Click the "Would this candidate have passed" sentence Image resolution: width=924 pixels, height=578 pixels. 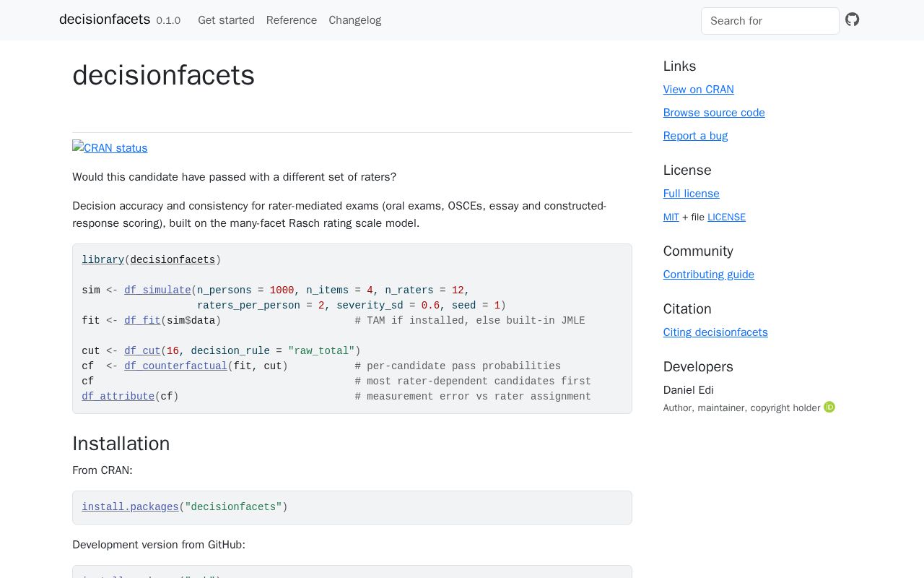pos(234,177)
